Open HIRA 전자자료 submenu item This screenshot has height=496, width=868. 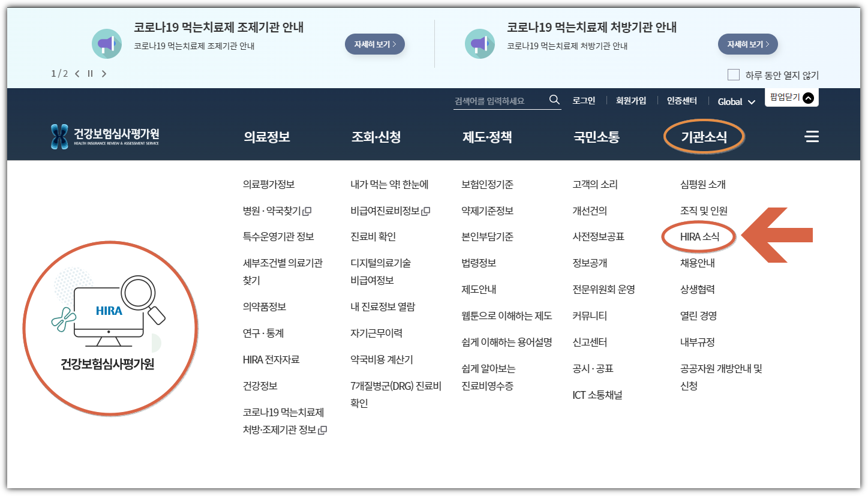pos(271,360)
